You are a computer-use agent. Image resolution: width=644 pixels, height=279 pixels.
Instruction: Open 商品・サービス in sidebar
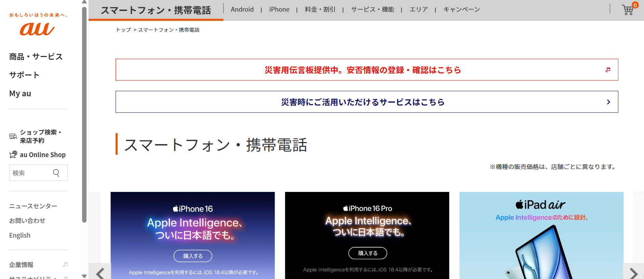pyautogui.click(x=36, y=57)
